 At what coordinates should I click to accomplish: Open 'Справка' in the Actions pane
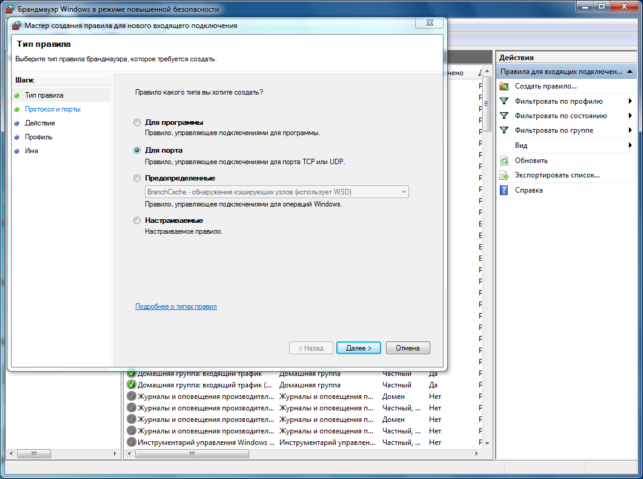click(529, 190)
